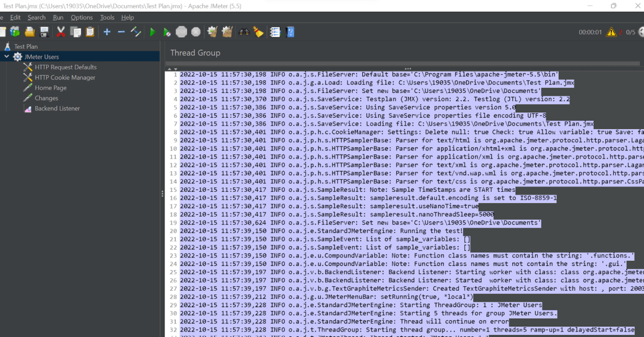Start the test with the green play icon
Viewport: 644px width, 337px height.
pyautogui.click(x=152, y=31)
